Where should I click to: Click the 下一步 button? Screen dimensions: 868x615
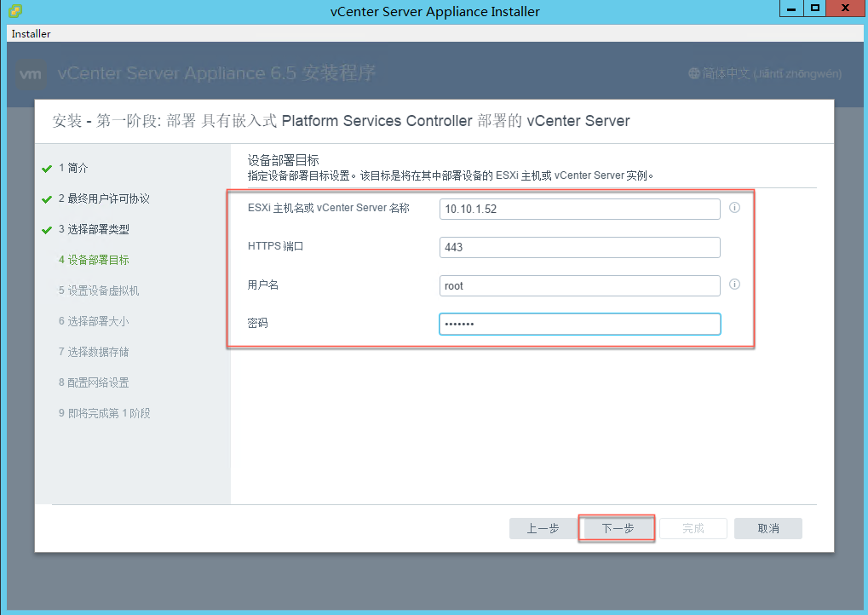point(618,528)
